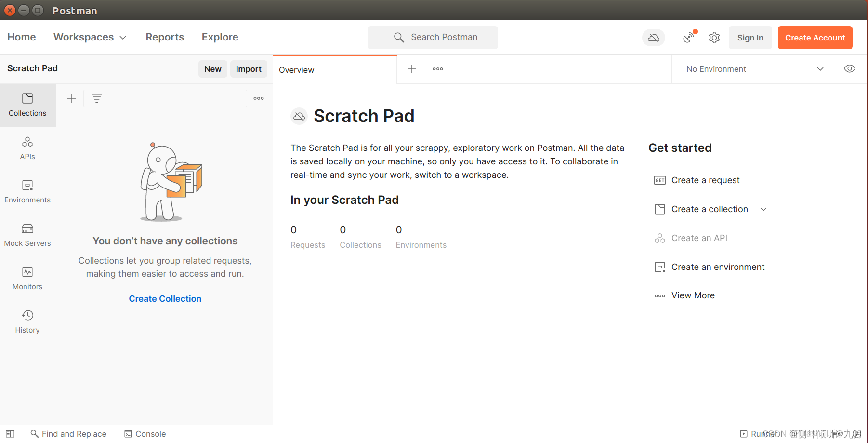The width and height of the screenshot is (868, 443).
Task: Expand the Create a collection chevron
Action: tap(763, 209)
